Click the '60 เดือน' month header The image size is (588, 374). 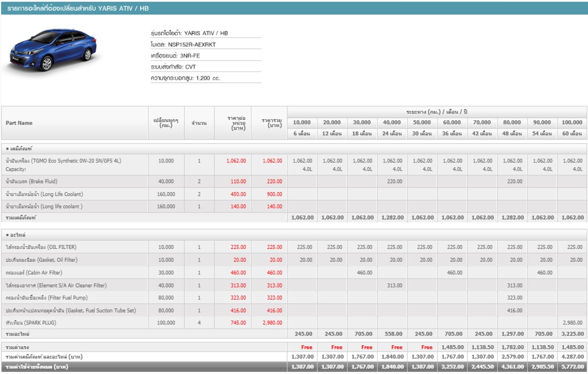[x=572, y=134]
